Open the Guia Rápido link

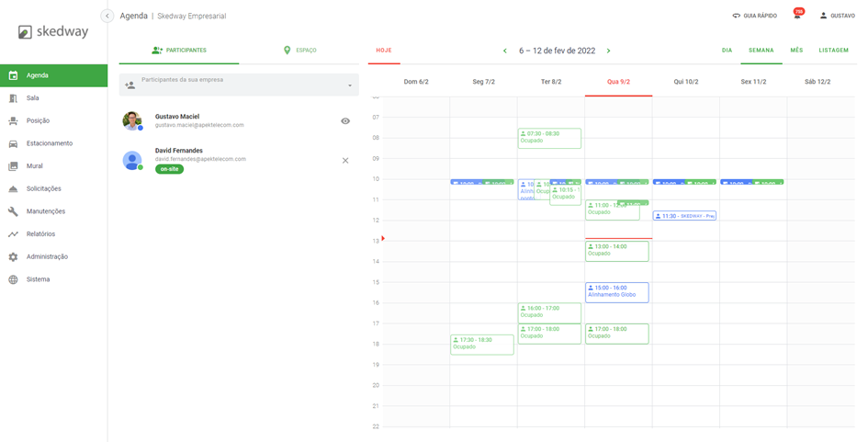click(x=754, y=16)
